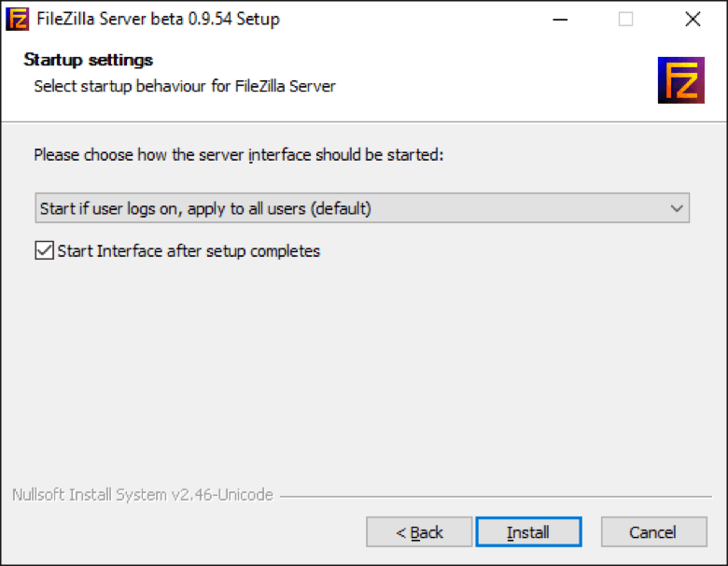Close the FileZilla Server setup window
The width and height of the screenshot is (728, 566).
(692, 19)
